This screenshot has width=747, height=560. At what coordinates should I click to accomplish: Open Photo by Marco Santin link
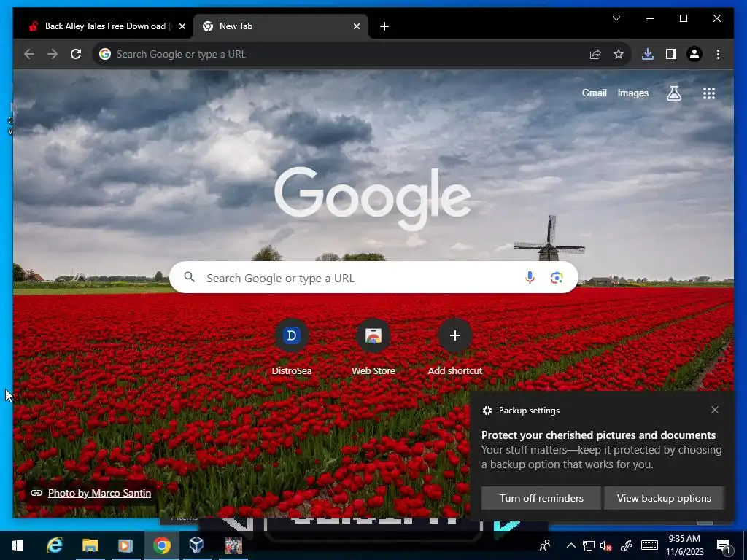pos(99,493)
